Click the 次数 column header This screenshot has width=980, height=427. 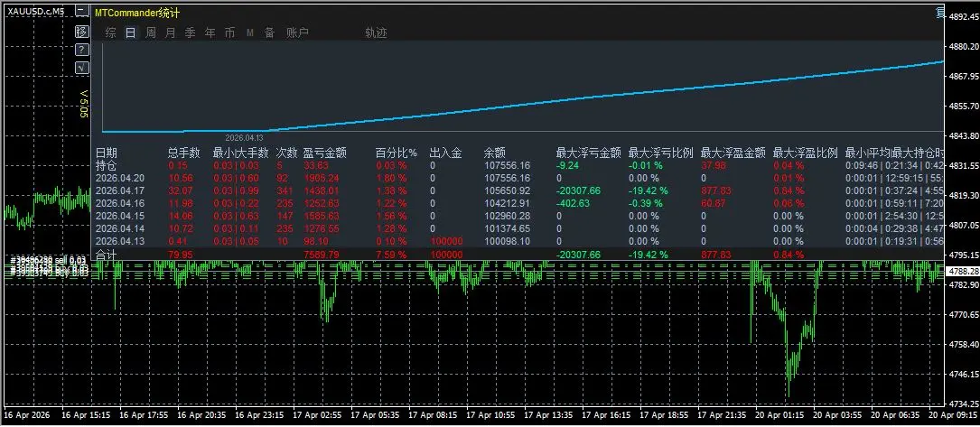coord(287,153)
